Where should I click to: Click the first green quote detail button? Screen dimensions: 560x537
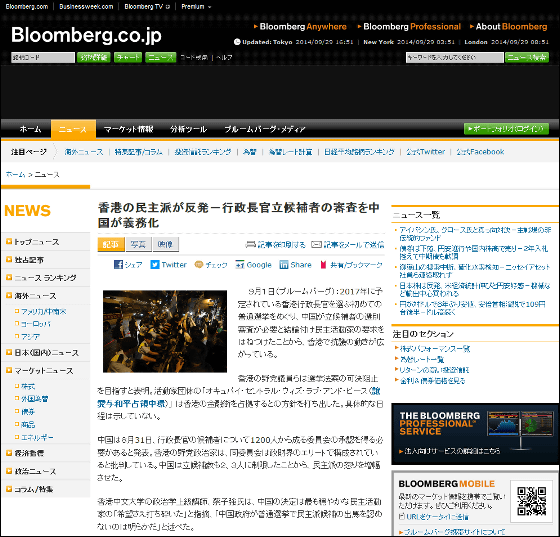click(94, 57)
